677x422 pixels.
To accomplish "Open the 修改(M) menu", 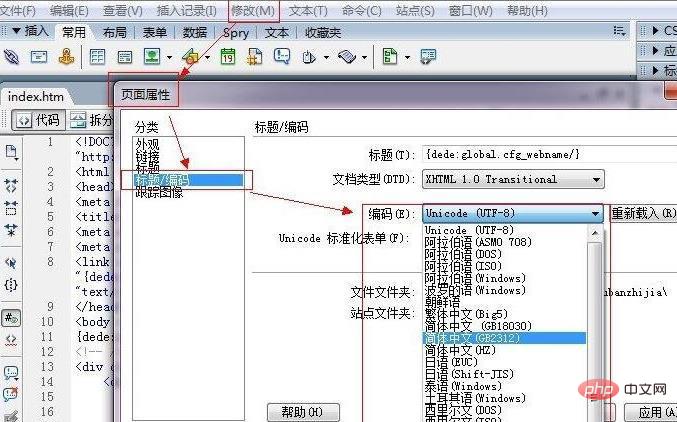I will click(x=253, y=10).
